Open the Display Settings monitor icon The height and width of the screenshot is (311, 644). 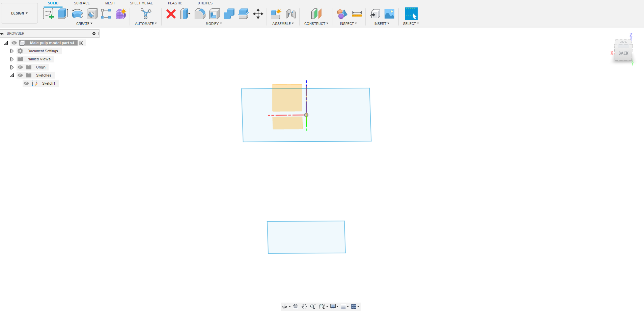click(333, 307)
